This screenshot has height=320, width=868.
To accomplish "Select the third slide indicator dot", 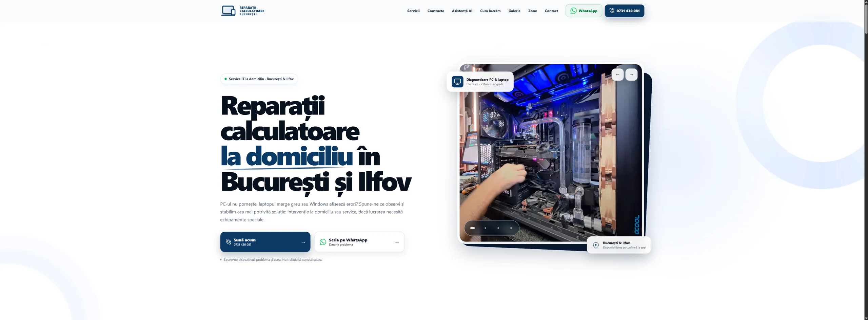I will point(498,228).
